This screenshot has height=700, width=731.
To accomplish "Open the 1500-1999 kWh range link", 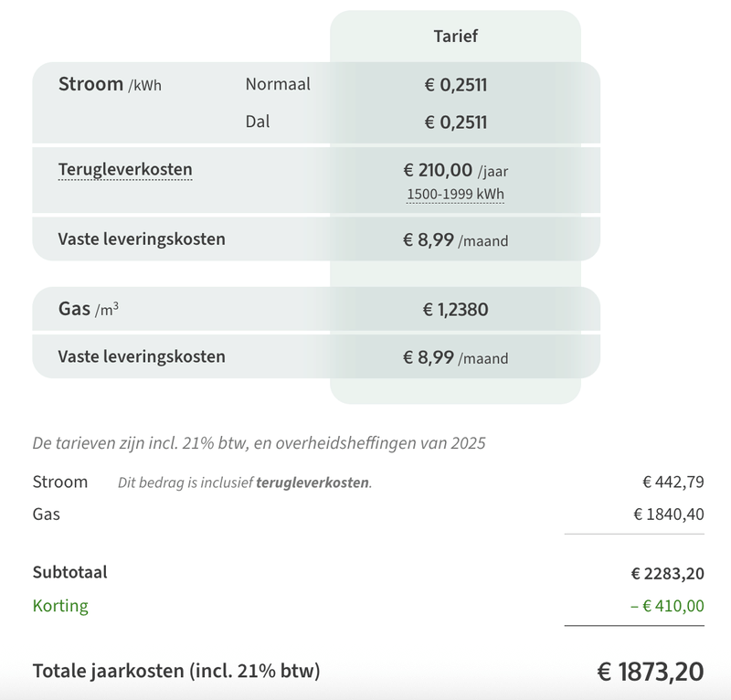I will click(455, 194).
